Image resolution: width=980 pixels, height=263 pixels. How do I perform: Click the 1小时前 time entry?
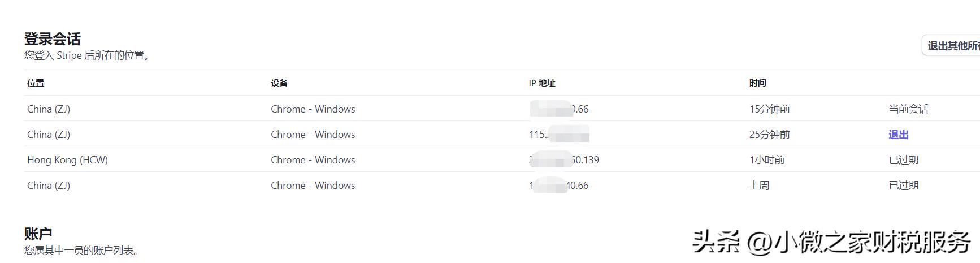coord(766,160)
